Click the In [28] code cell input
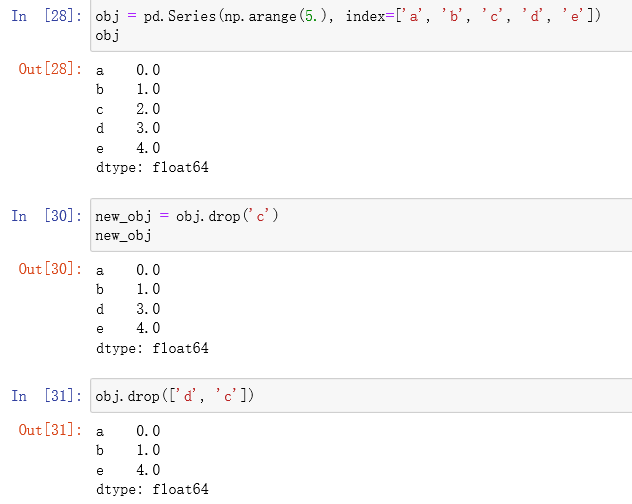 coord(361,25)
